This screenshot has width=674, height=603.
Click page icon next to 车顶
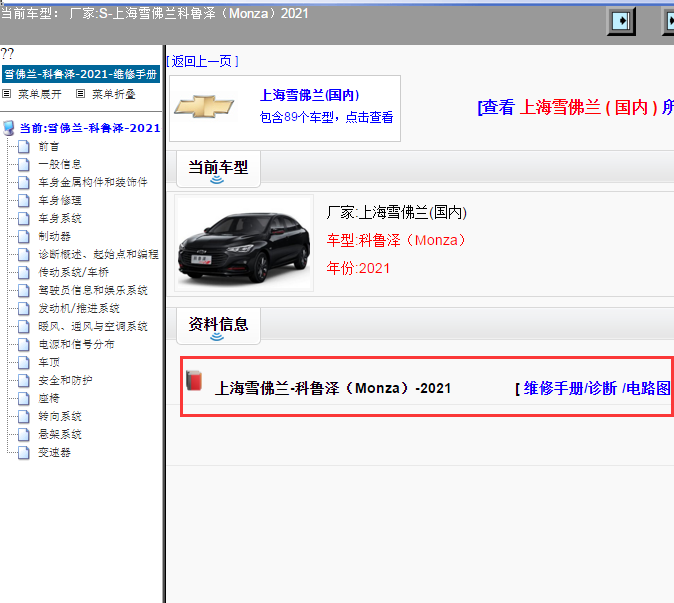point(24,363)
